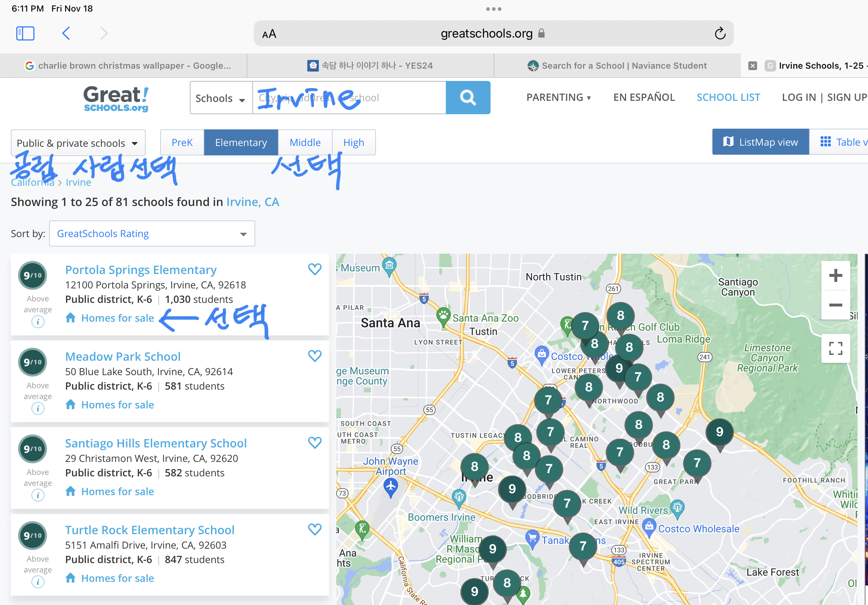
Task: Open EN ESPAÑOL menu item
Action: [644, 98]
